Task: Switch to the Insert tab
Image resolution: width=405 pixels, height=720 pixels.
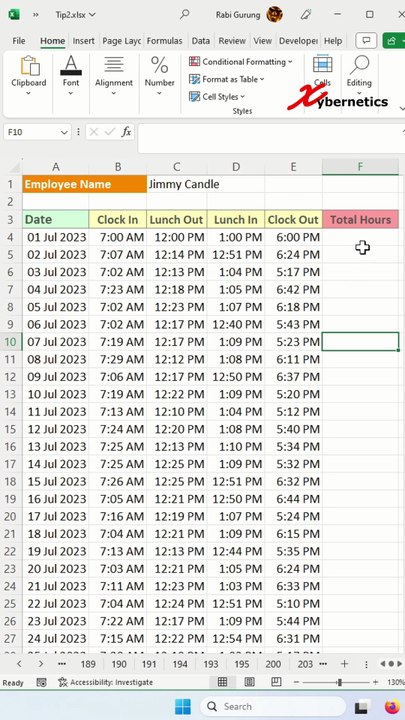Action: click(x=84, y=41)
